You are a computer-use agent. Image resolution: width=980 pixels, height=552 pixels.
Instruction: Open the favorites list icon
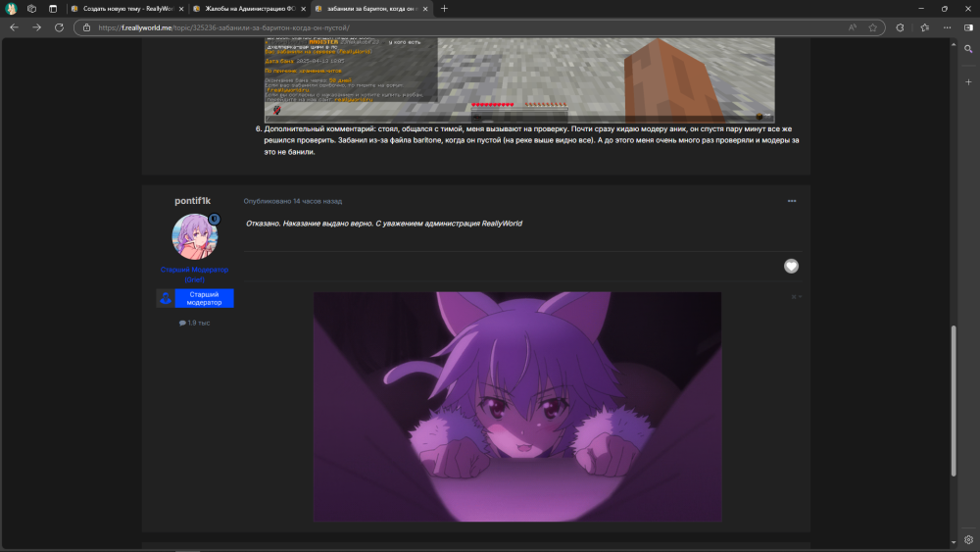coord(924,27)
